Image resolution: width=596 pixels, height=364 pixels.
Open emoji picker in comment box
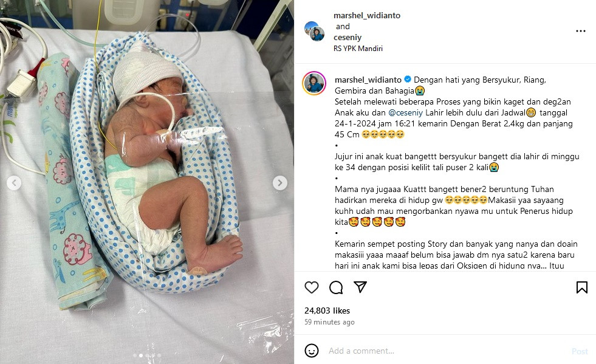click(312, 351)
